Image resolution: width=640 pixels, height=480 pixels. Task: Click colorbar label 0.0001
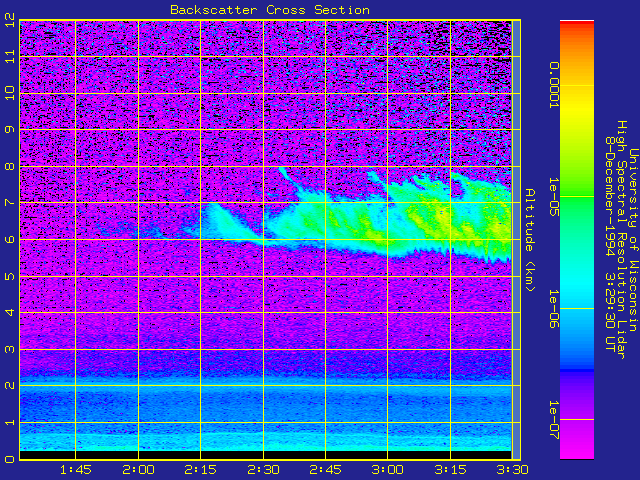[553, 85]
